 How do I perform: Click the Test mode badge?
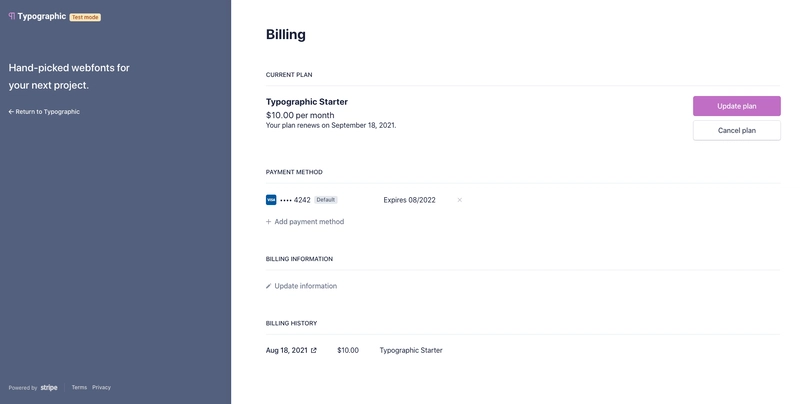[x=85, y=17]
